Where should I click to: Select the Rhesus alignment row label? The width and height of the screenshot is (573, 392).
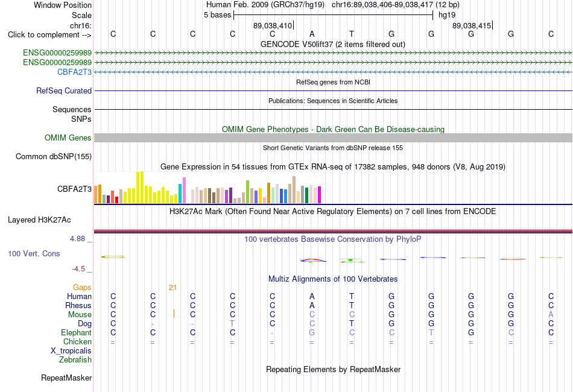click(x=78, y=305)
